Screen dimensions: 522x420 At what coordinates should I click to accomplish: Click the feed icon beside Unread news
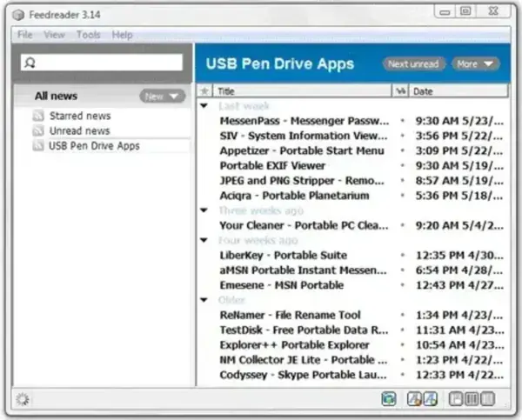coord(38,130)
